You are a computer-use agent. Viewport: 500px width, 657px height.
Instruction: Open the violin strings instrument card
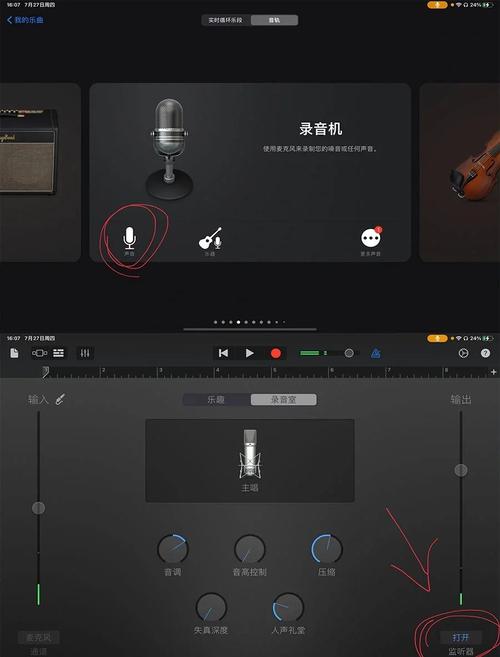pos(459,172)
